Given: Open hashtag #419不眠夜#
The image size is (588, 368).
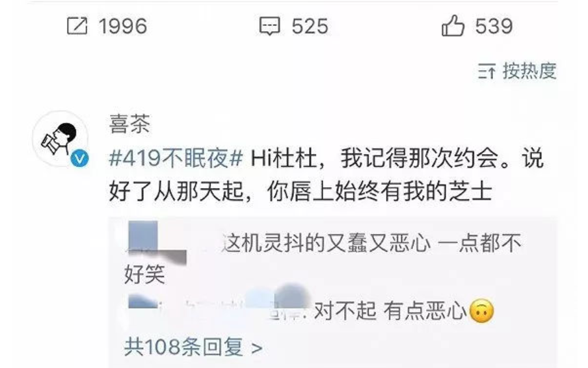Looking at the screenshot, I should 176,158.
